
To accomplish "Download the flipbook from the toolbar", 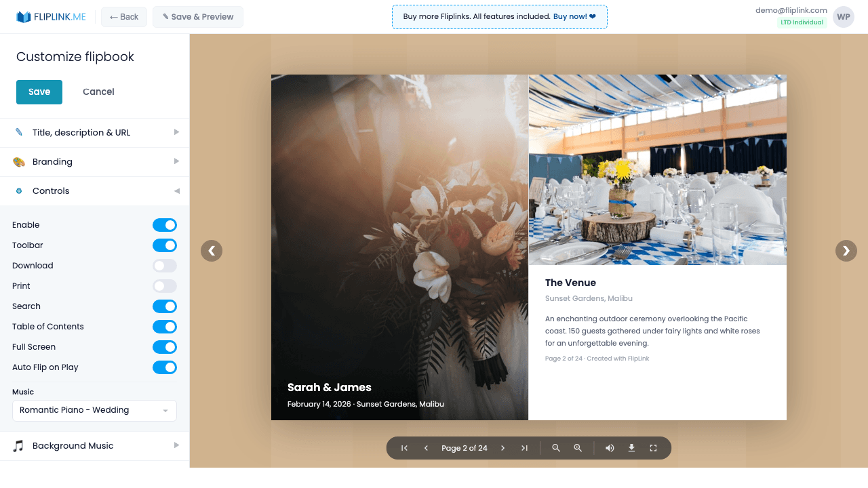I will pyautogui.click(x=631, y=448).
